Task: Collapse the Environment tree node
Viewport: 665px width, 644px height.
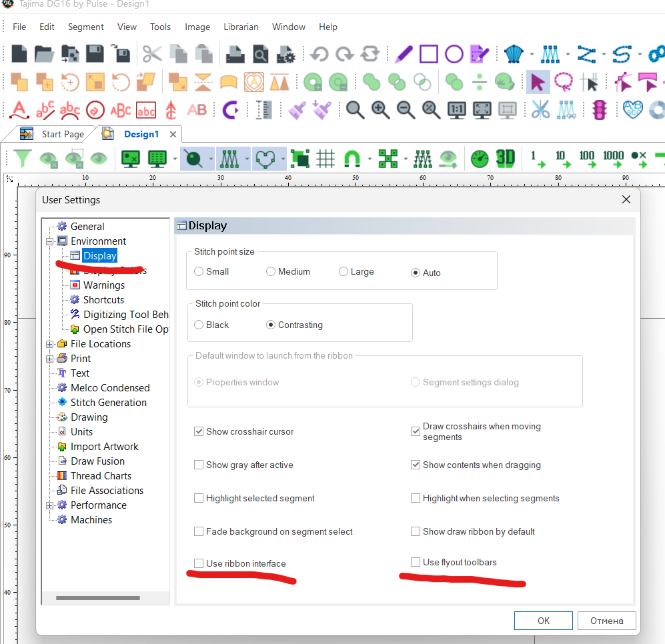Action: 49,241
